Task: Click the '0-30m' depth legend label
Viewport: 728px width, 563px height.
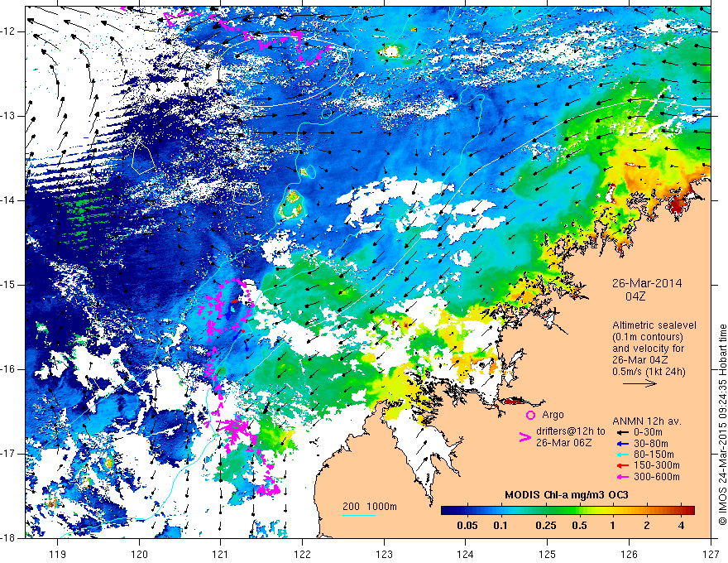Action: point(649,432)
